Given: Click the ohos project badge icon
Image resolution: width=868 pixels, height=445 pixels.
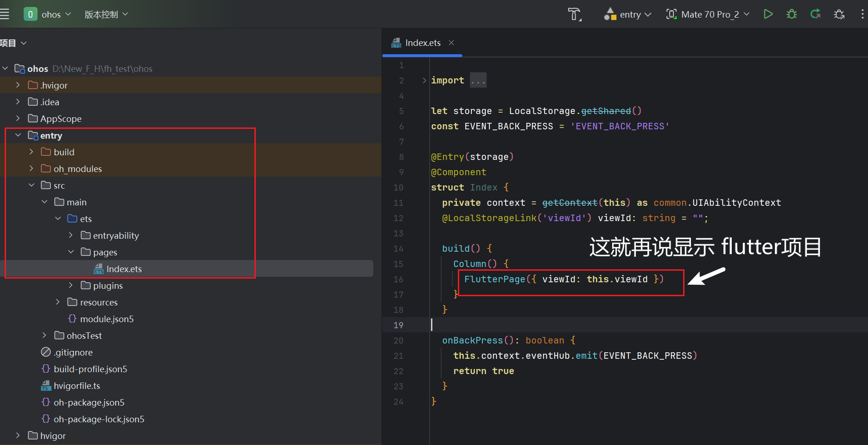Looking at the screenshot, I should (x=31, y=14).
